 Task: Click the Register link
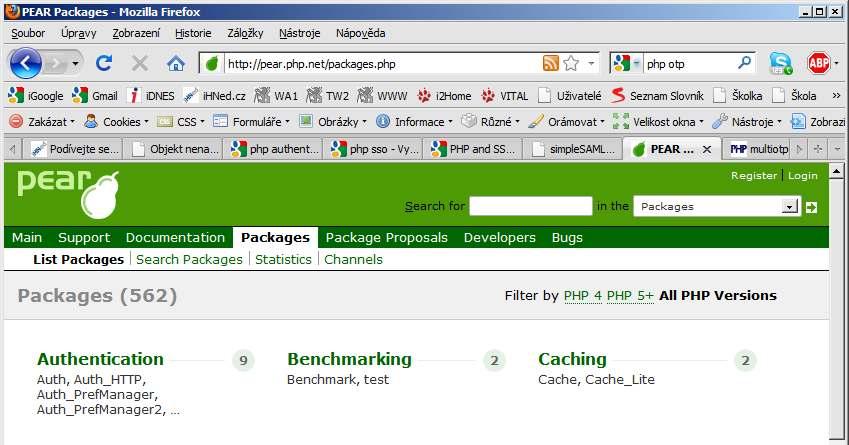point(754,175)
